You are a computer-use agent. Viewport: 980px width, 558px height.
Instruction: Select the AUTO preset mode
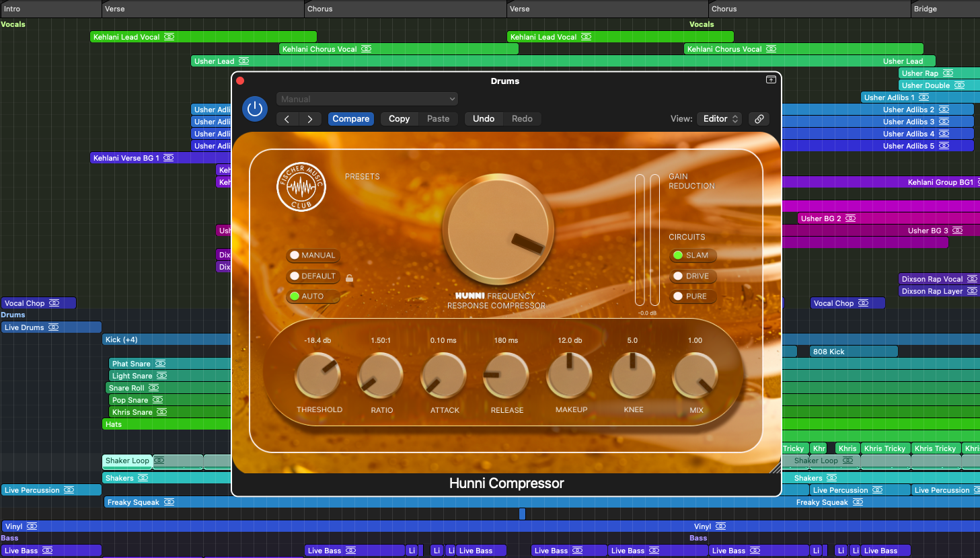tap(313, 296)
